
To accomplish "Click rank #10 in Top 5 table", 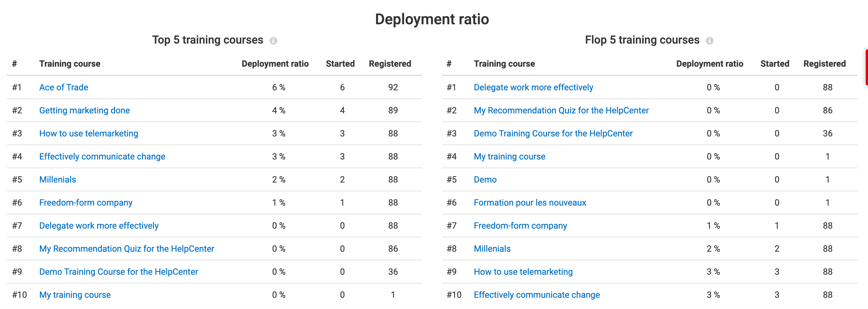I will point(20,294).
